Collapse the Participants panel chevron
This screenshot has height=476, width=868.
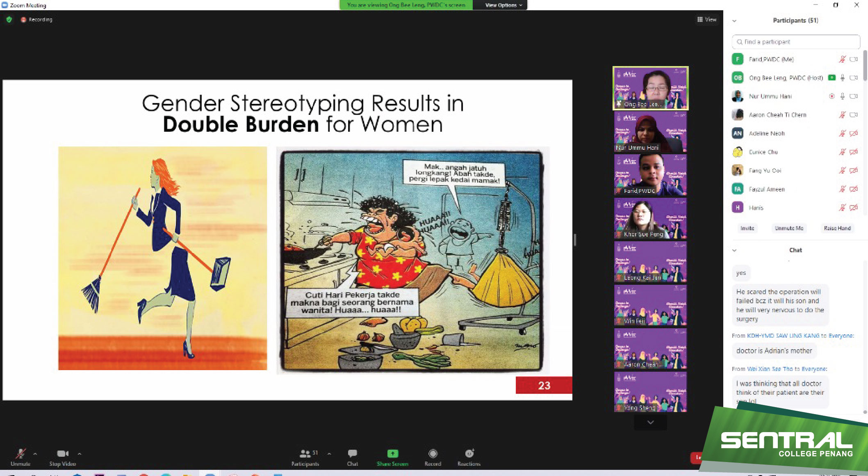pos(734,21)
